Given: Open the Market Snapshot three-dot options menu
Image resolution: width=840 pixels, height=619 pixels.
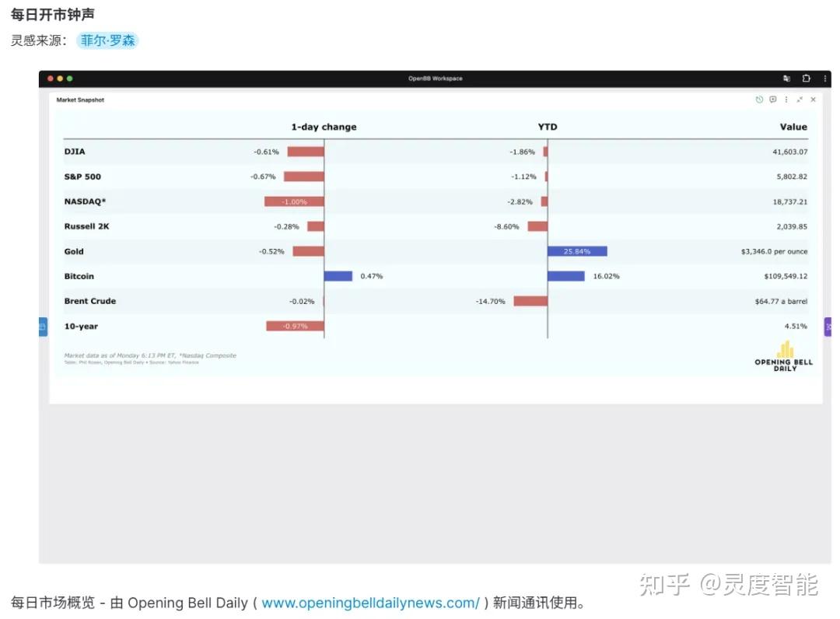Looking at the screenshot, I should (786, 100).
